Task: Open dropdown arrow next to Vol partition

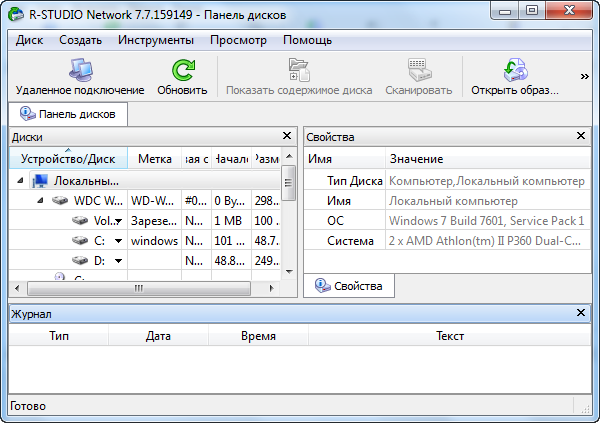Action: [119, 221]
